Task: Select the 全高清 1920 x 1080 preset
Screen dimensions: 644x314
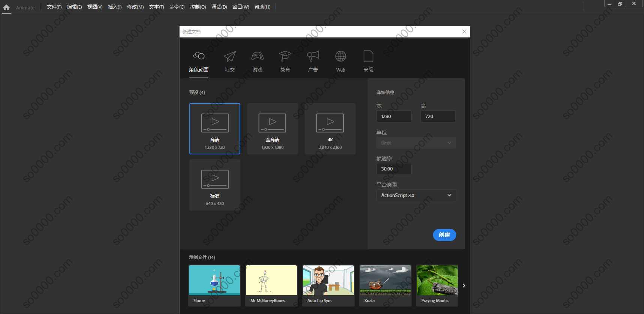Action: click(x=273, y=129)
